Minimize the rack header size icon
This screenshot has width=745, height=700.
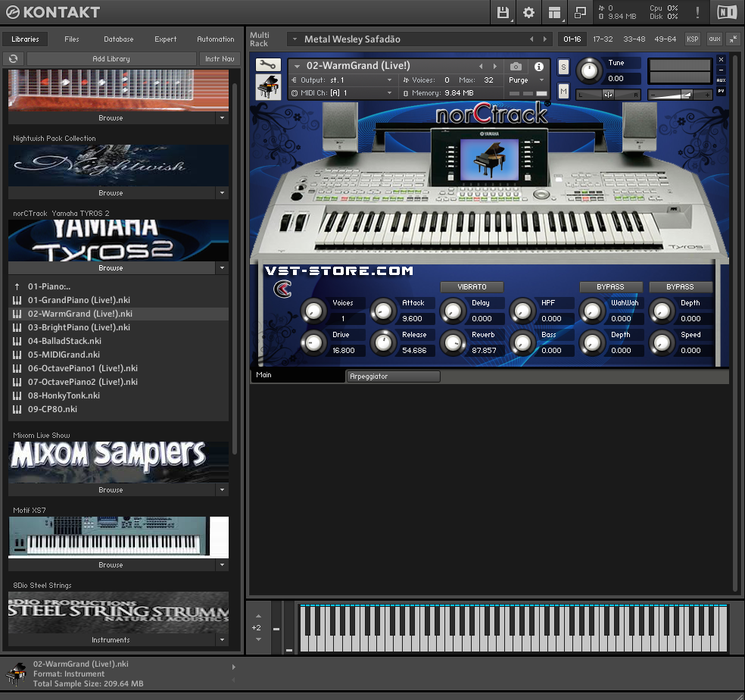[734, 39]
